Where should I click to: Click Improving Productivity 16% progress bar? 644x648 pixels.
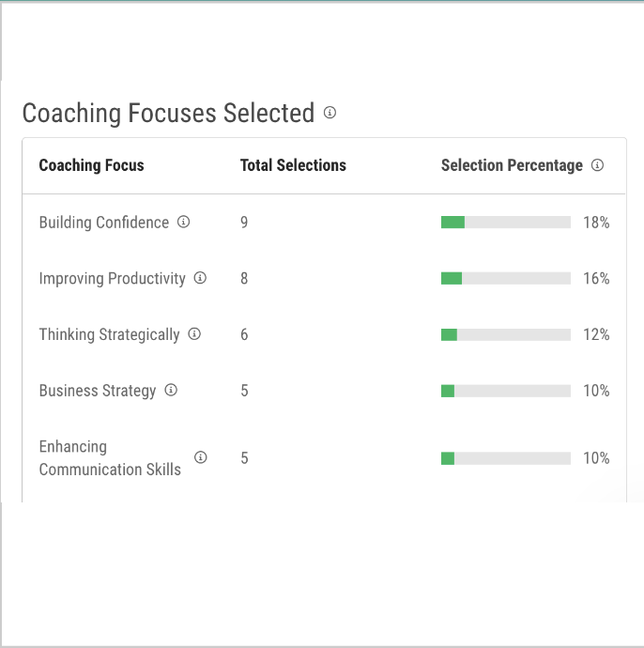click(506, 279)
